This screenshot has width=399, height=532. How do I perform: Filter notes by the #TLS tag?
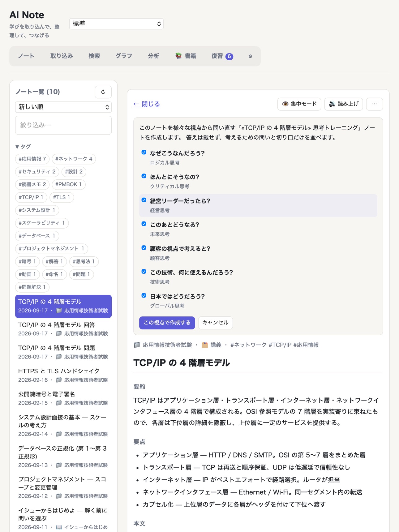(62, 197)
